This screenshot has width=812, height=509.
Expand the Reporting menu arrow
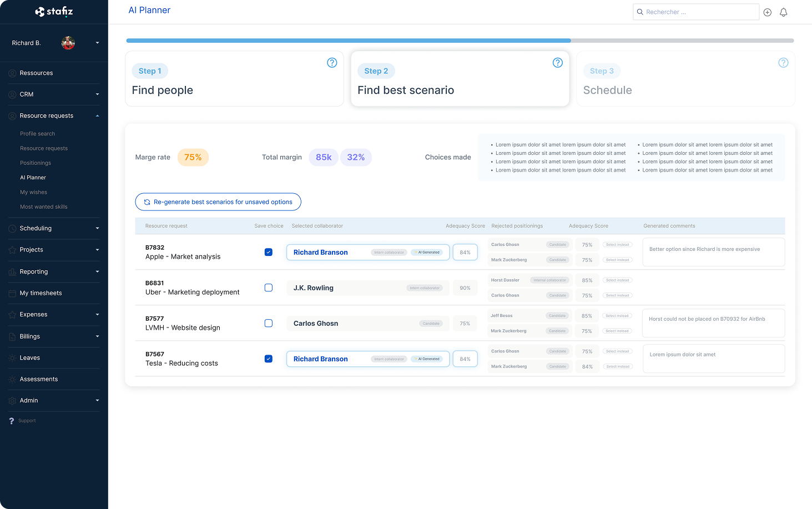[97, 271]
